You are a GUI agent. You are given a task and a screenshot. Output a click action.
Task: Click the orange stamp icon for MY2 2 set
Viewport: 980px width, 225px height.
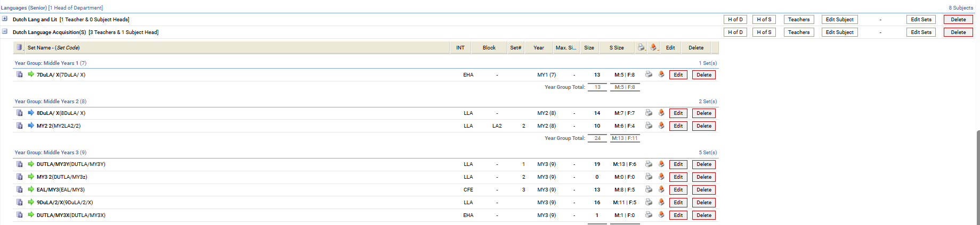point(661,126)
